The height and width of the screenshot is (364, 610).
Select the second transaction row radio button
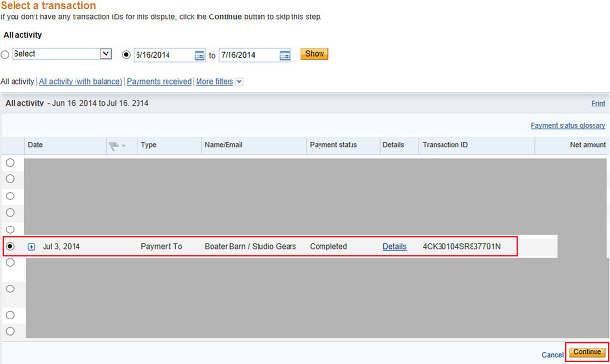10,179
